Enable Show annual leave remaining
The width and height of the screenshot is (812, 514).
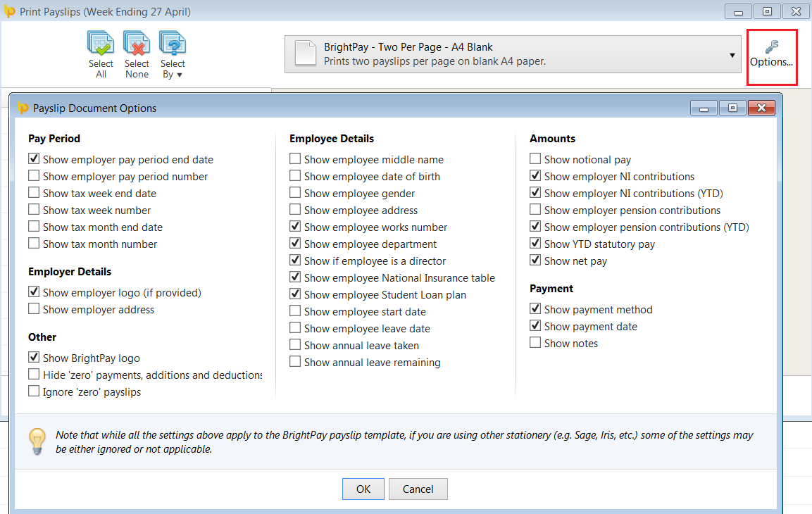(x=295, y=362)
